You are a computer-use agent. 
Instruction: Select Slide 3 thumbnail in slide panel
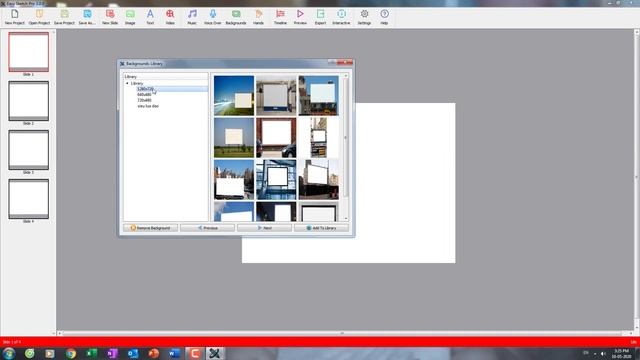coord(29,150)
